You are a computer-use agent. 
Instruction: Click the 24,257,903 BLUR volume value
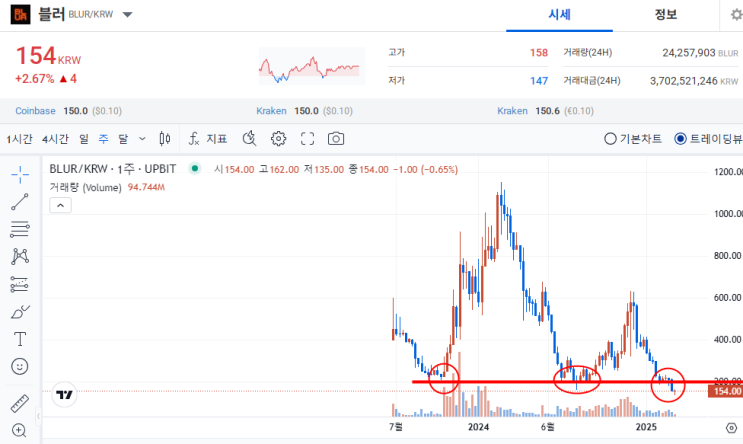click(x=700, y=53)
